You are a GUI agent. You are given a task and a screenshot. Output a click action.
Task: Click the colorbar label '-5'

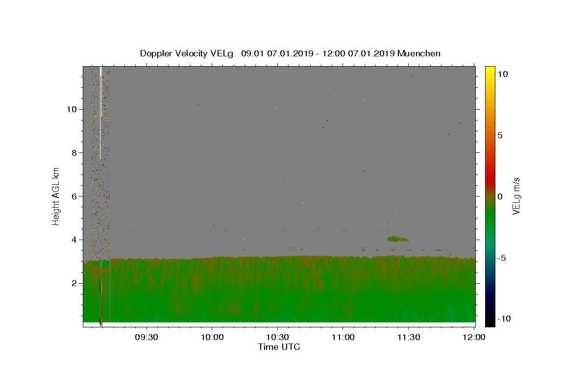(x=502, y=258)
